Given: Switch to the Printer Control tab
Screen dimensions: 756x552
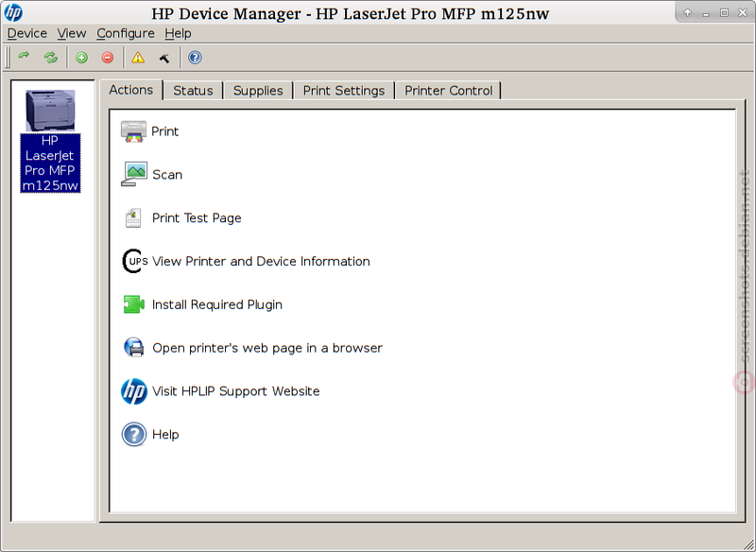Looking at the screenshot, I should pyautogui.click(x=448, y=91).
